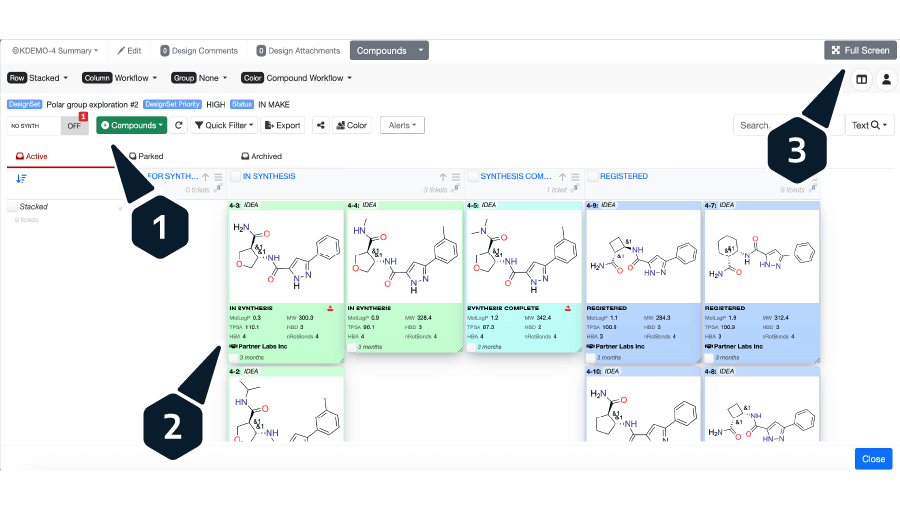Tick the checkbox on card 4-5
Image resolution: width=900 pixels, height=510 pixels.
click(471, 347)
